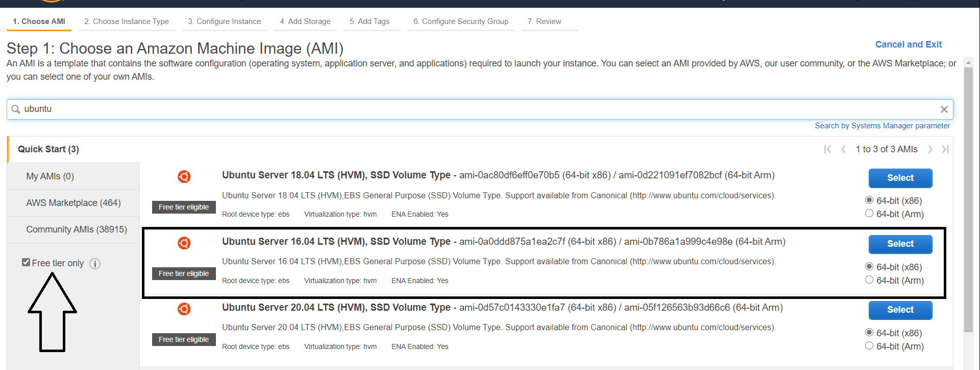This screenshot has width=980, height=370.
Task: Click Ubuntu Server 18.04 LTS title text
Action: (336, 175)
